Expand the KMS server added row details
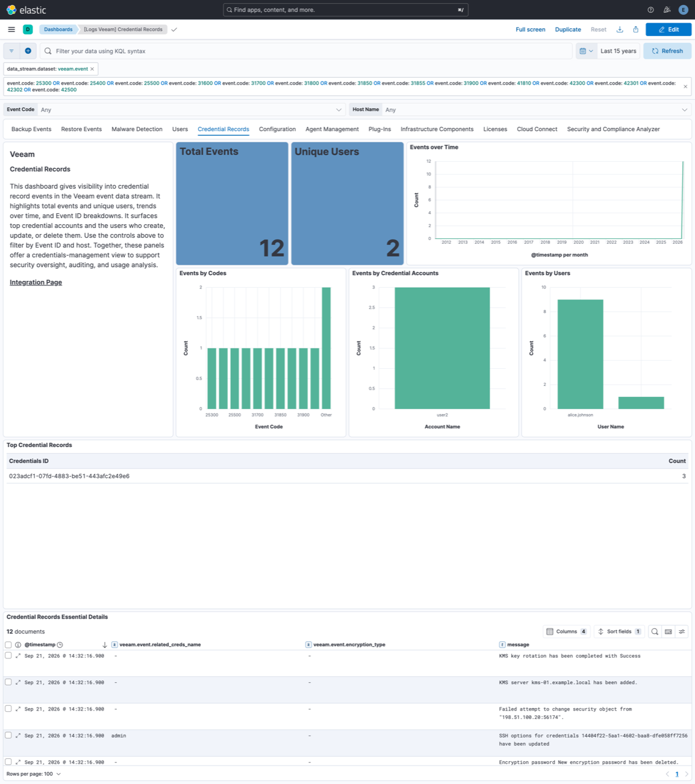 point(18,682)
